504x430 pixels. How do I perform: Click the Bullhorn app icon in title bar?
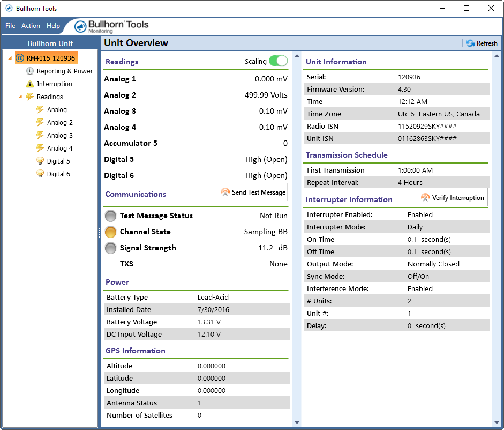[9, 9]
